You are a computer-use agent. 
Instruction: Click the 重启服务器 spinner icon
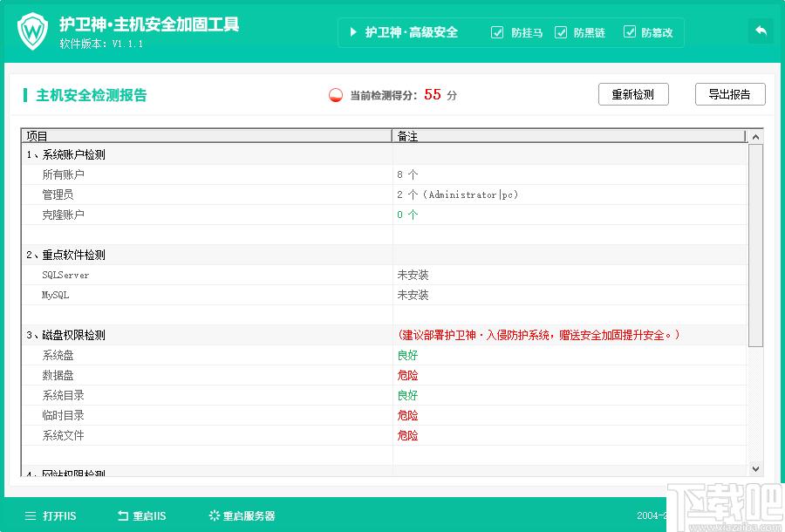(215, 515)
